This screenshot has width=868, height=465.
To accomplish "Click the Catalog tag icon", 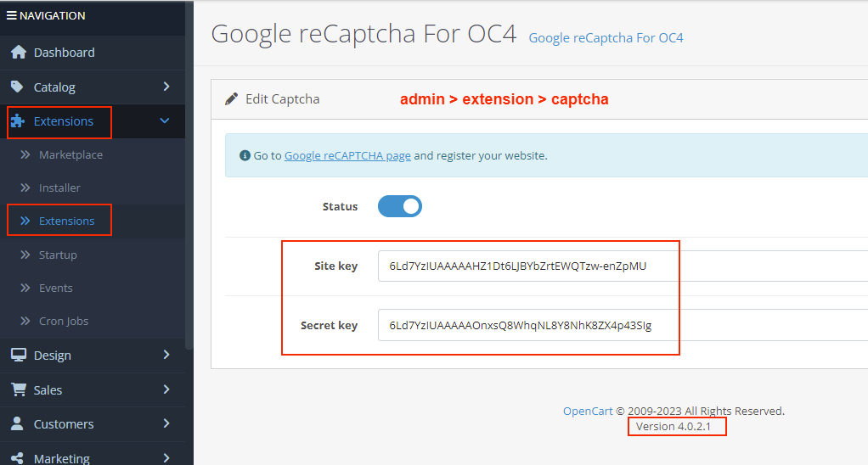I will 18,87.
